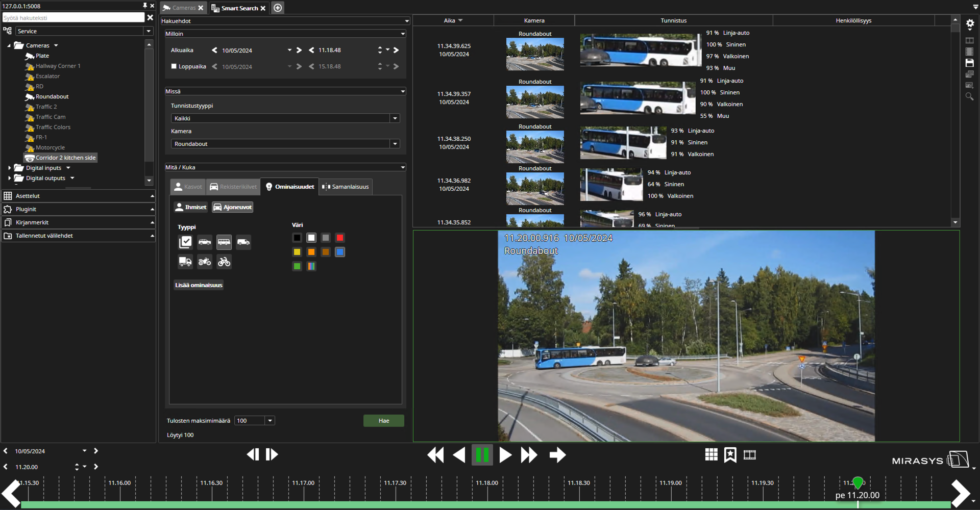Open the Tulosten maksimimäärä dropdown
Viewport: 980px width, 510px height.
[x=270, y=421]
